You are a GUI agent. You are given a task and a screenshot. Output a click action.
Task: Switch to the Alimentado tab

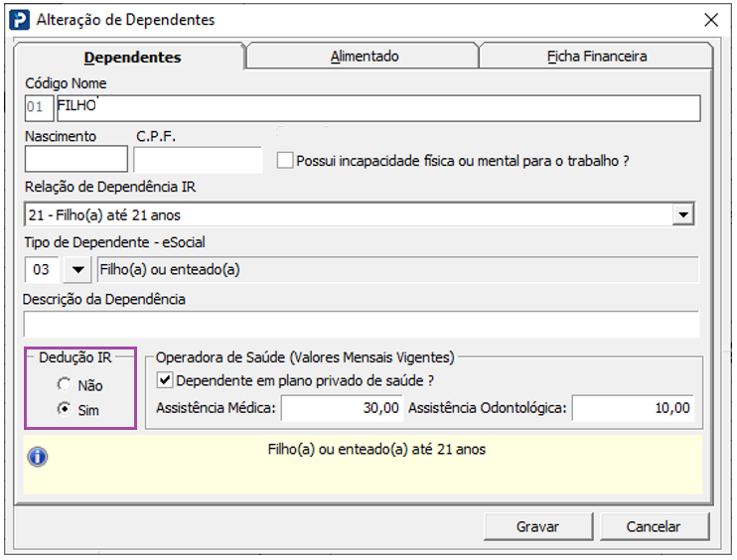point(364,57)
